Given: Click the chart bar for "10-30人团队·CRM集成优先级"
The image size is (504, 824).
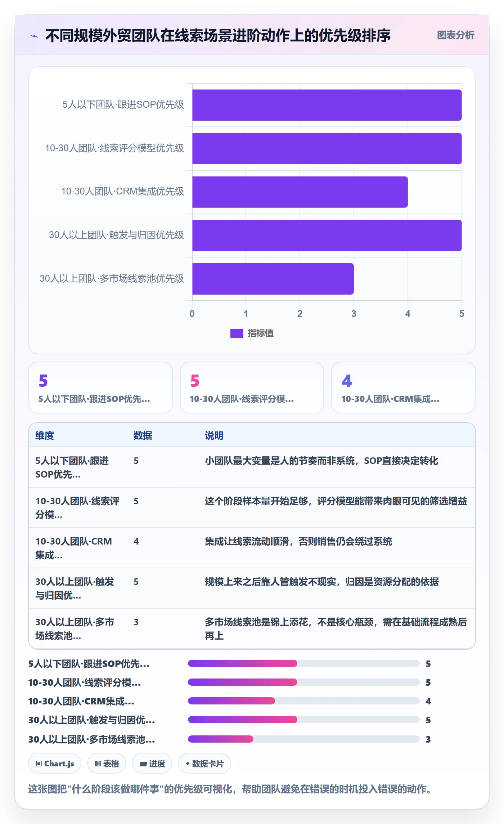Looking at the screenshot, I should pos(300,192).
